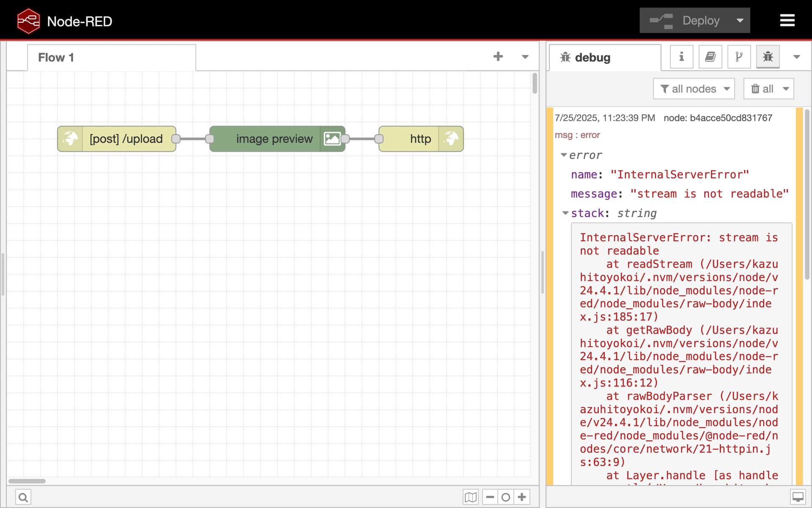The height and width of the screenshot is (508, 812).
Task: Collapse the error object tree
Action: [x=564, y=155]
